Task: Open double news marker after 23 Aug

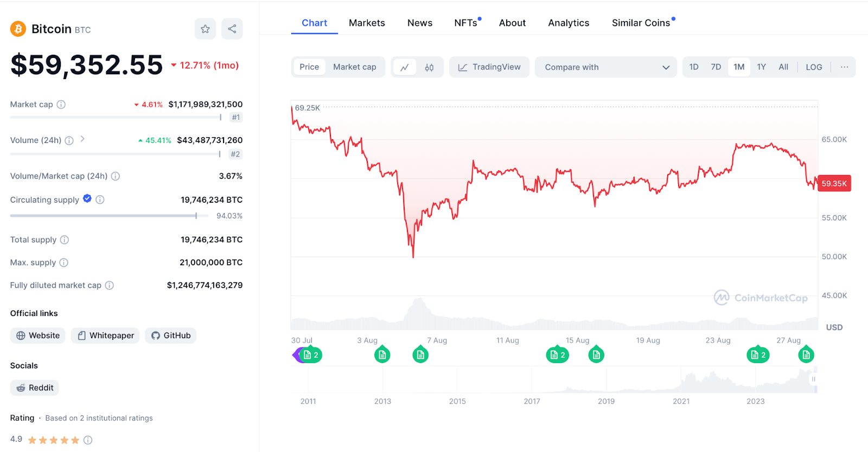Action: [x=758, y=355]
